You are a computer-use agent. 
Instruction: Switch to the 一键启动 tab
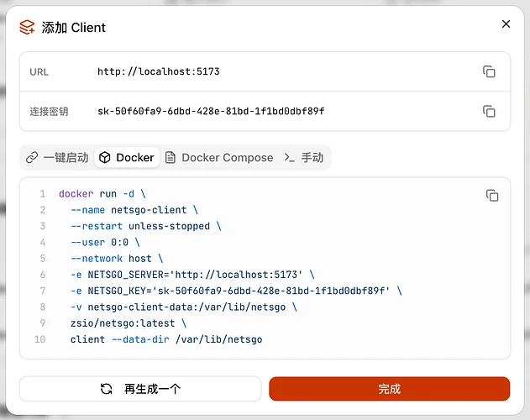57,158
